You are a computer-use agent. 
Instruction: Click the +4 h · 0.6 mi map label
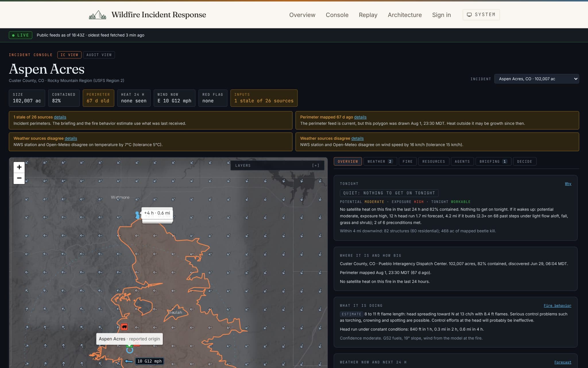click(x=157, y=213)
